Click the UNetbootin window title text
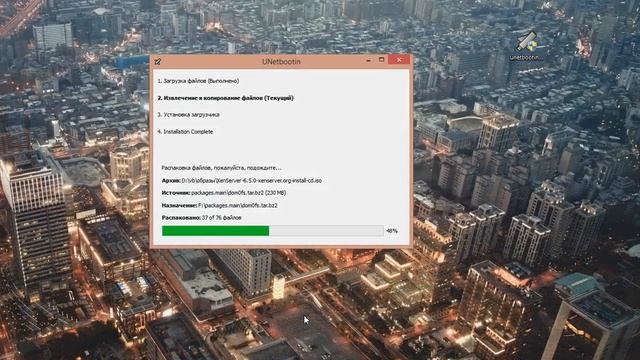The height and width of the screenshot is (360, 640). pyautogui.click(x=281, y=62)
